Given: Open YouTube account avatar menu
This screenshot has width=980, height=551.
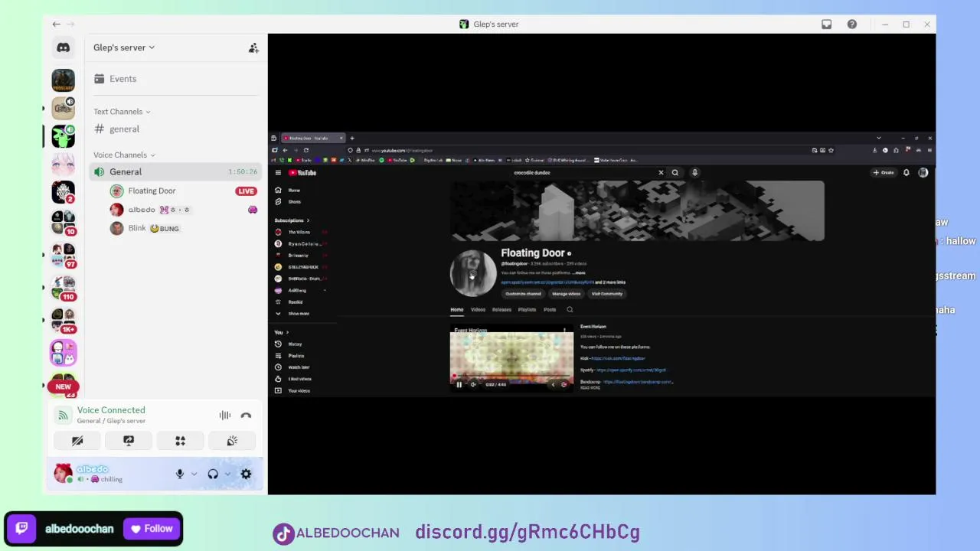Looking at the screenshot, I should pyautogui.click(x=923, y=173).
